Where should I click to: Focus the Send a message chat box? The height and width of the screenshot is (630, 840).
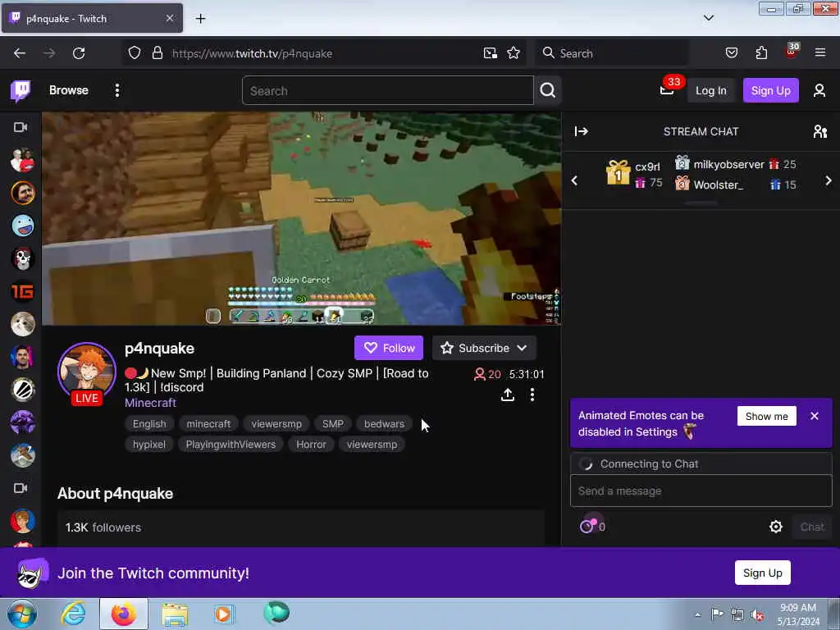[x=701, y=491]
